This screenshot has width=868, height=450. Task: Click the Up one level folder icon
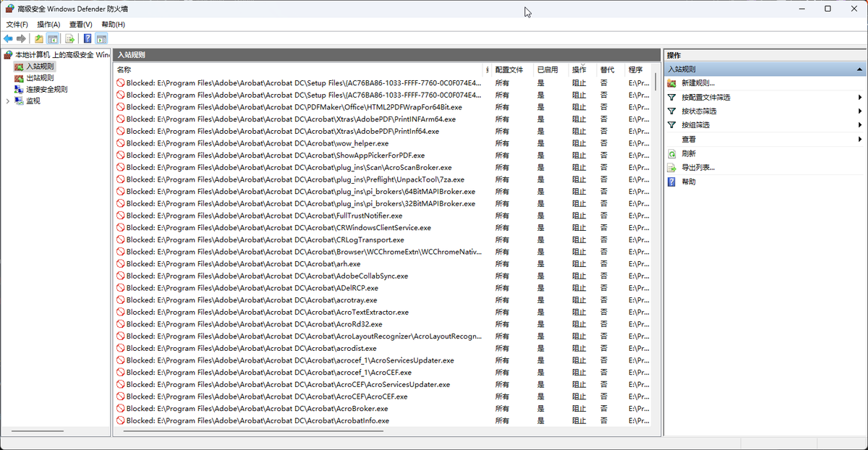(x=38, y=38)
